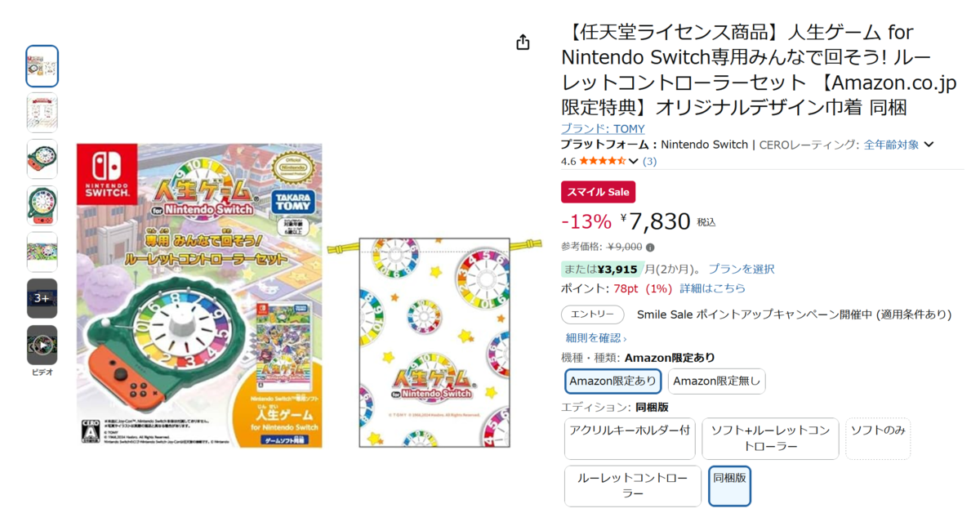View the second thumbnail with product details
The image size is (980, 513).
point(42,113)
